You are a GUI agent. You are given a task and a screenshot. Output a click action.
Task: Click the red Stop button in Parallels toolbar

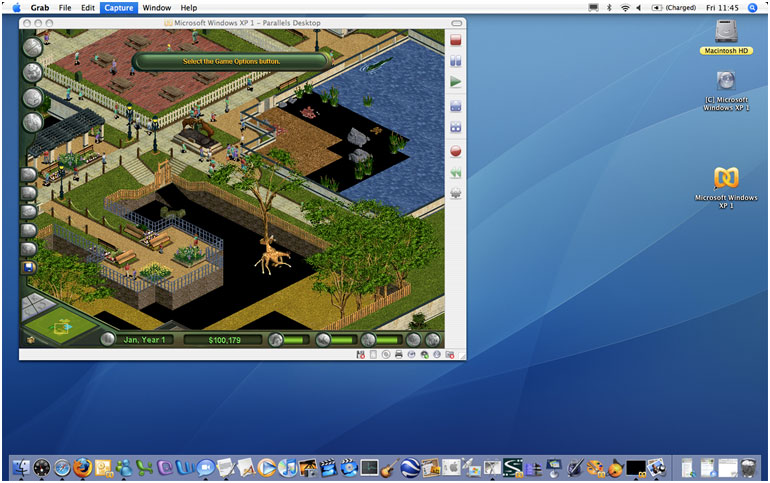tap(456, 41)
